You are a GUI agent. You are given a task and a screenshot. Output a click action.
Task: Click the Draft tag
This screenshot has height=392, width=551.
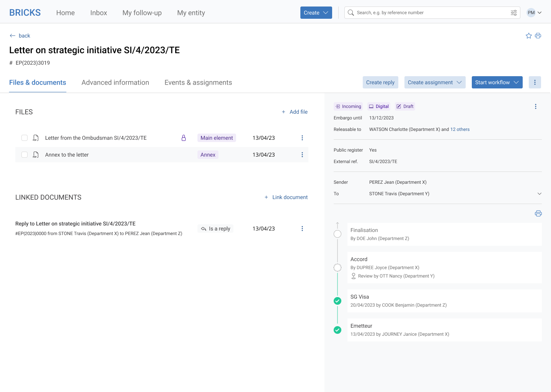[x=405, y=106]
